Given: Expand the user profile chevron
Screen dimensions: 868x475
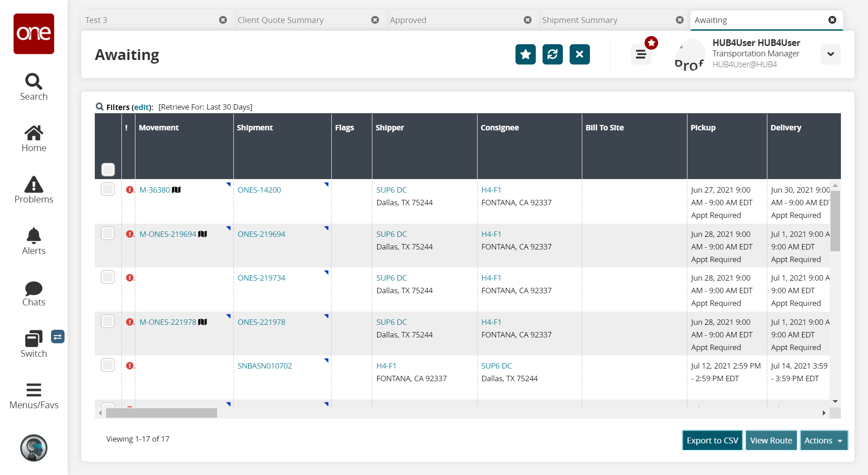Looking at the screenshot, I should [x=830, y=55].
